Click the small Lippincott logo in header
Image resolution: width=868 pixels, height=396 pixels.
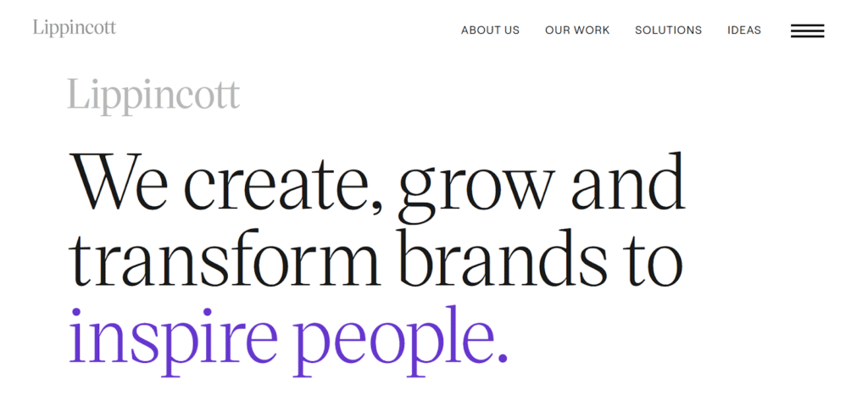75,28
